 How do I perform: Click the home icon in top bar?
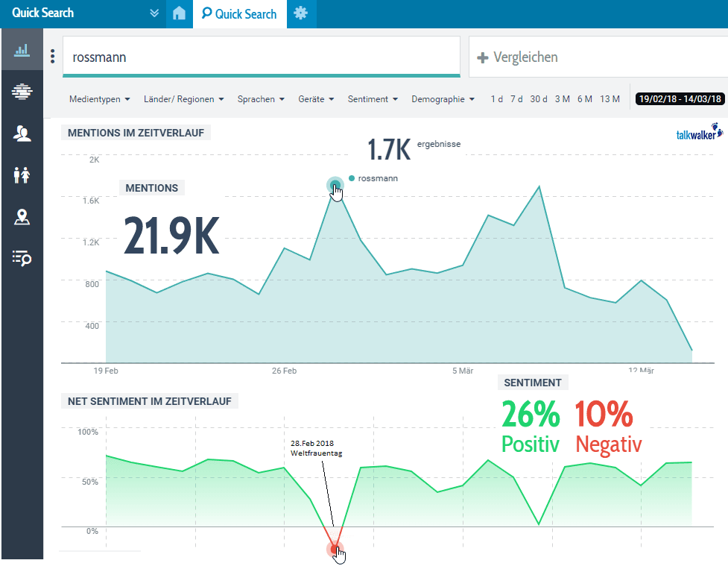coord(179,13)
